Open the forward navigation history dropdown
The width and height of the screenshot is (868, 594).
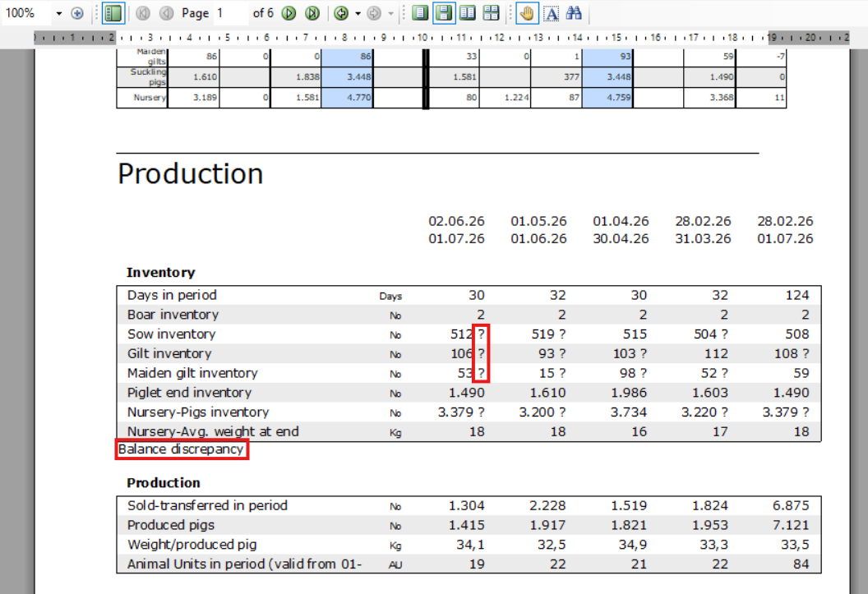pyautogui.click(x=390, y=13)
